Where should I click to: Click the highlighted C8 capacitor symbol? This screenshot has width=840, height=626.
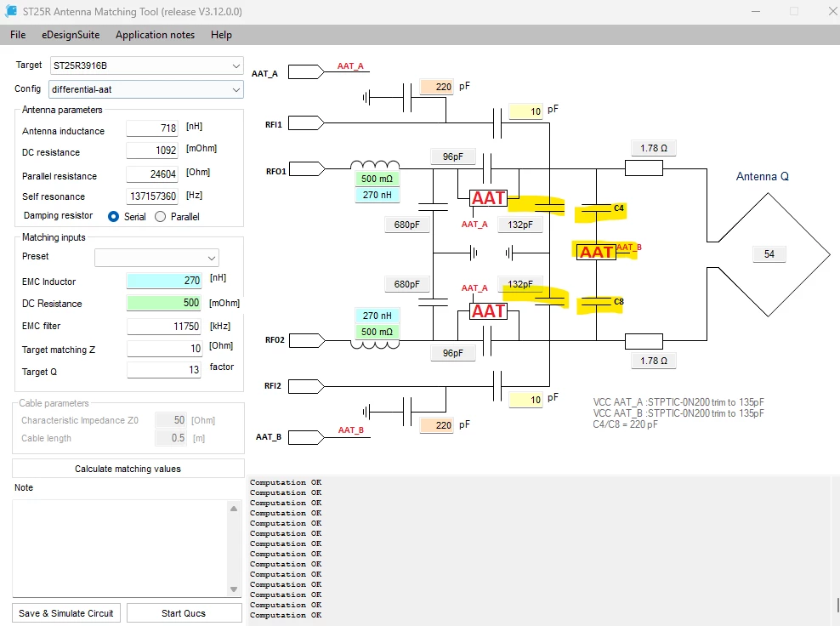(x=596, y=302)
